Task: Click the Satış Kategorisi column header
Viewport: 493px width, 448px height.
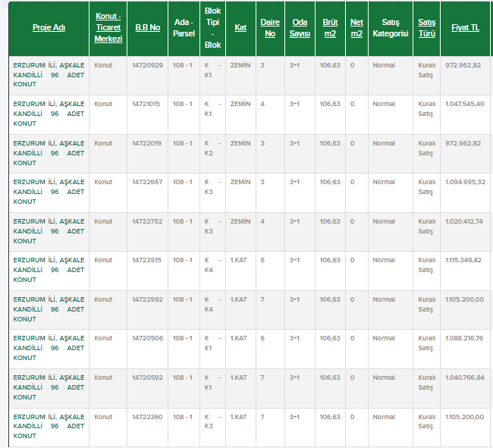Action: click(x=390, y=28)
